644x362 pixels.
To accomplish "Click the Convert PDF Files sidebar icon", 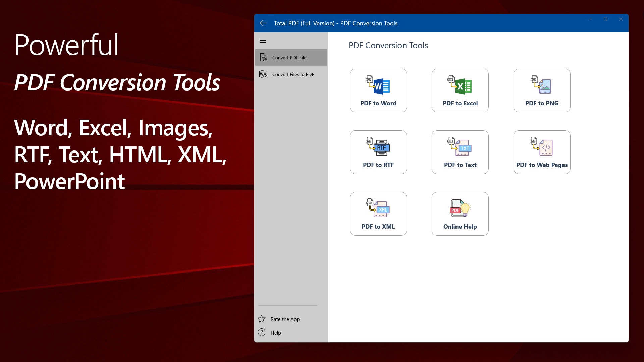I will 264,58.
